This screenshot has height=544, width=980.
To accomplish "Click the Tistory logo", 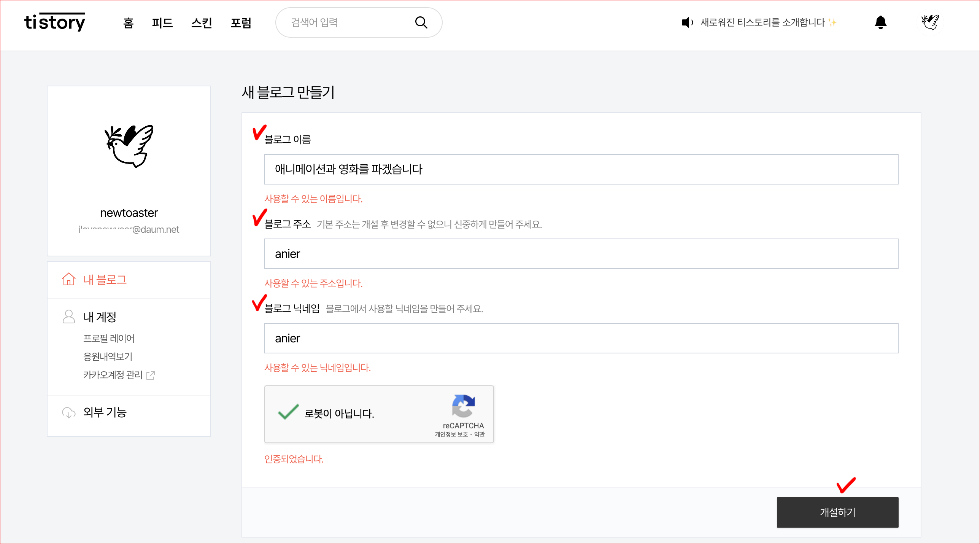I will tap(55, 22).
